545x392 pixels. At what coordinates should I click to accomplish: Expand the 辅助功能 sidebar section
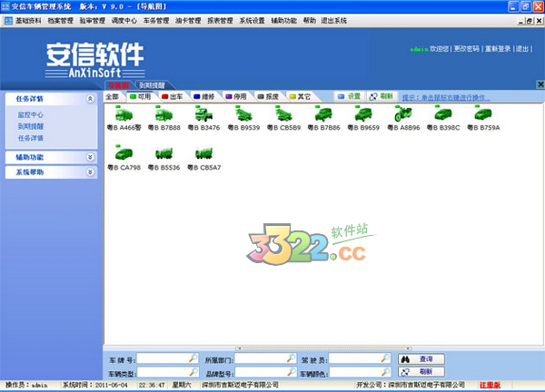click(90, 157)
